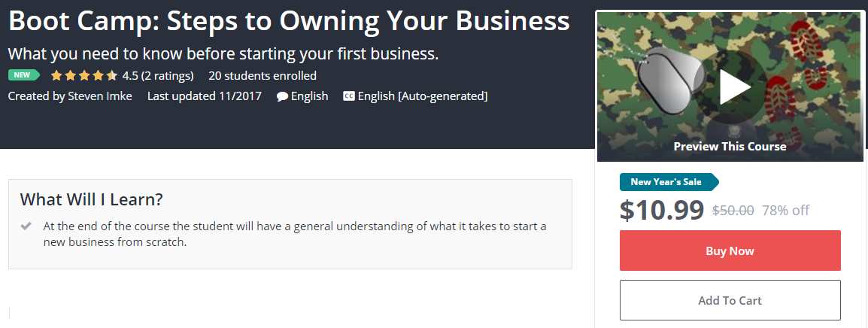Click the checkmark beside the learning objective
Image resolution: width=868 pixels, height=328 pixels.
pos(26,226)
